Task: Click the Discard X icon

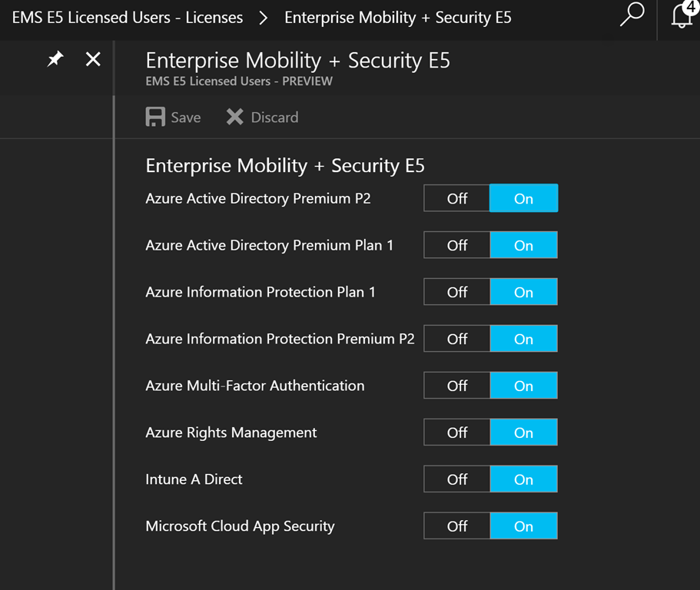Action: coord(234,117)
